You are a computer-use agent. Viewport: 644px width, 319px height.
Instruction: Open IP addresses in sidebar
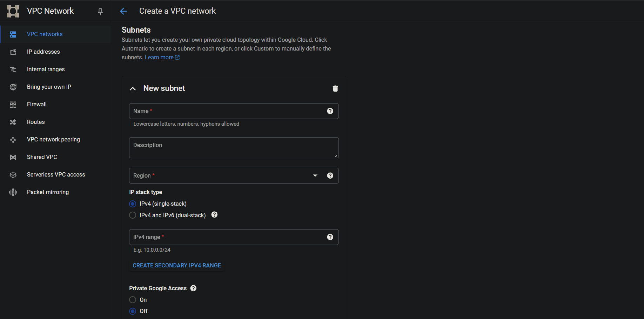point(55,52)
